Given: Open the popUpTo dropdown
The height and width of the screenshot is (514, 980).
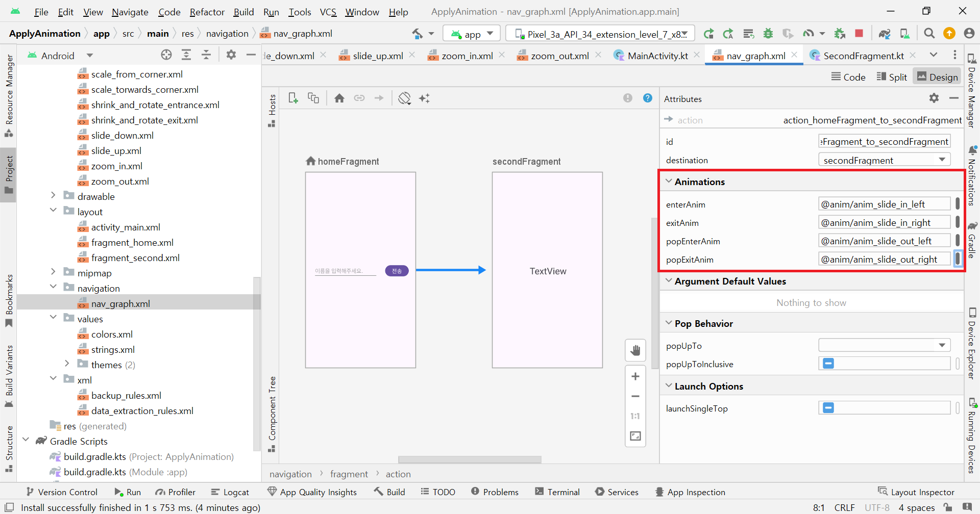Looking at the screenshot, I should click(x=942, y=345).
